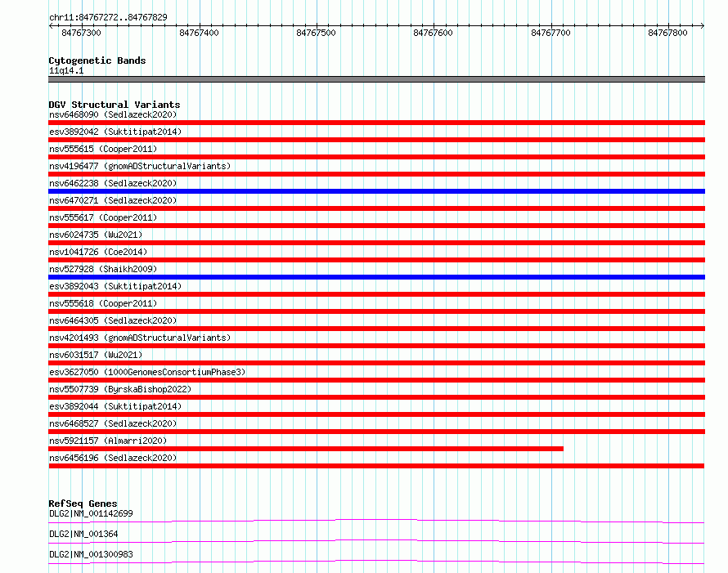Click the nsv6464305 (Sedlazeck2020) label

pyautogui.click(x=113, y=320)
